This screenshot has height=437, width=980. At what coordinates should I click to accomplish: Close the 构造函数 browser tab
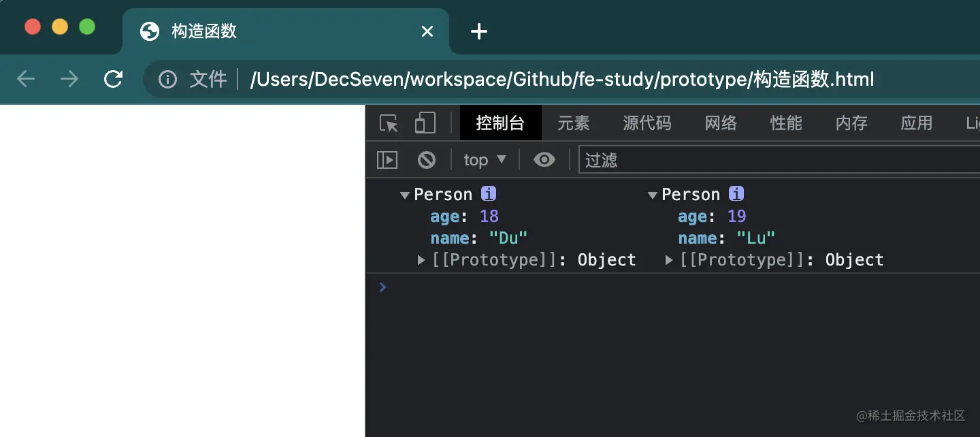(427, 31)
